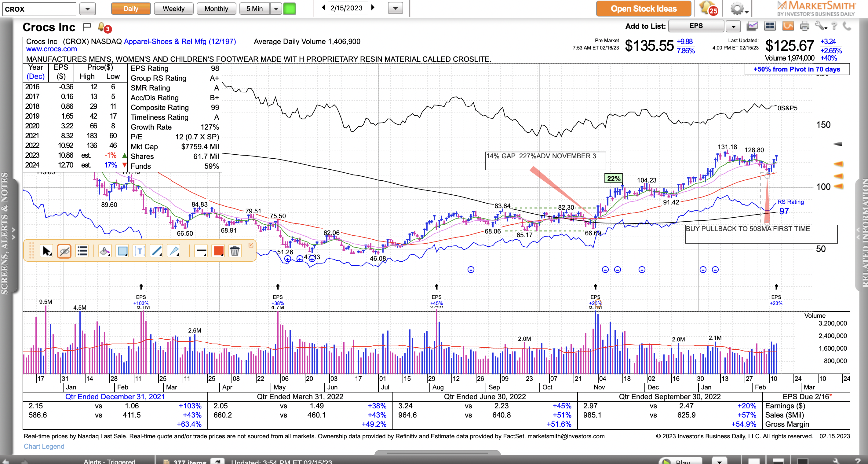
Task: Collapse the annotation toolbar with corner arrow
Action: tap(251, 245)
